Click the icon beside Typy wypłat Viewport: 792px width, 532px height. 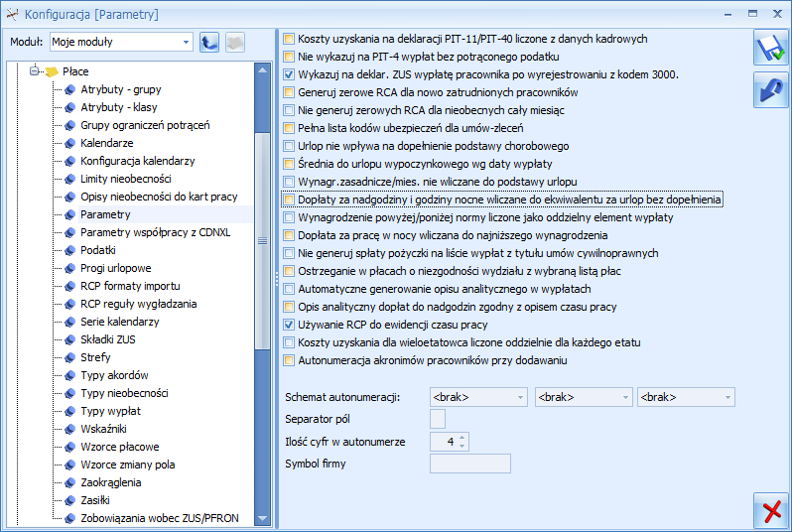pos(70,411)
